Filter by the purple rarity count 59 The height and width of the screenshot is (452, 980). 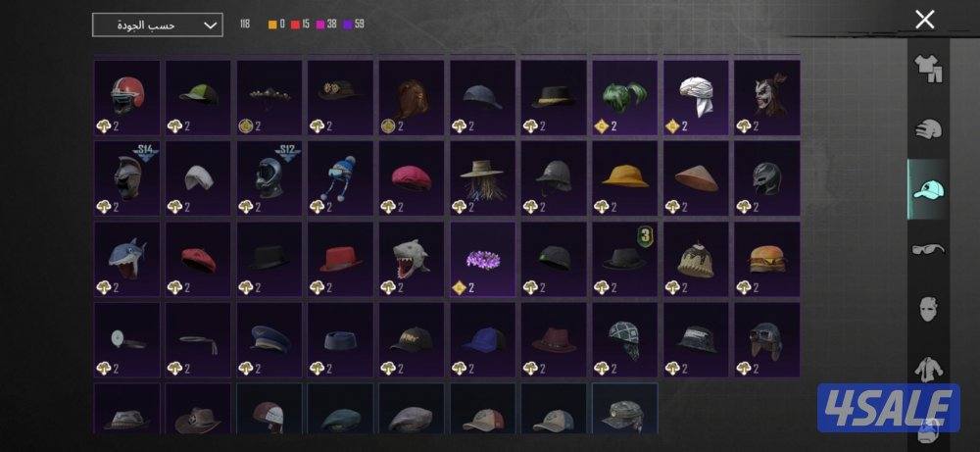pos(354,25)
